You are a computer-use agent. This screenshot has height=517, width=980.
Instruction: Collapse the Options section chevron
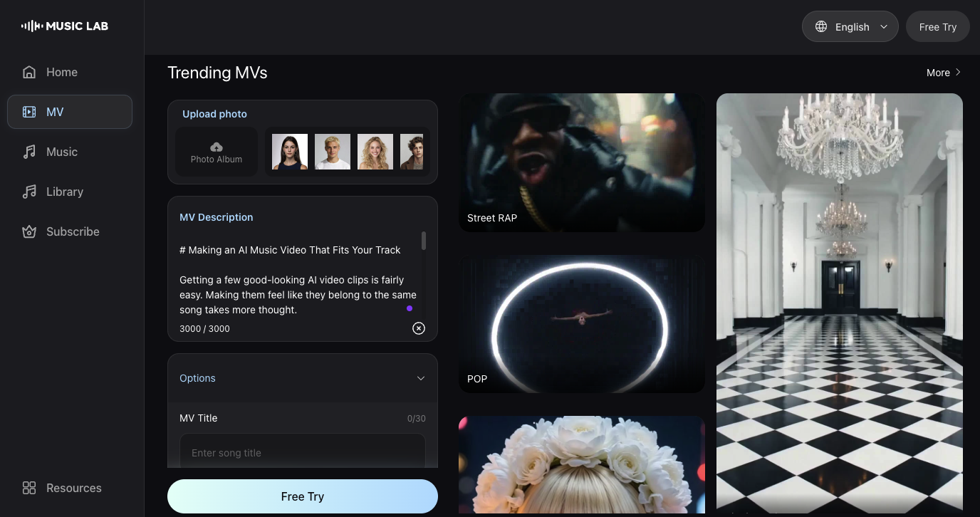click(421, 378)
